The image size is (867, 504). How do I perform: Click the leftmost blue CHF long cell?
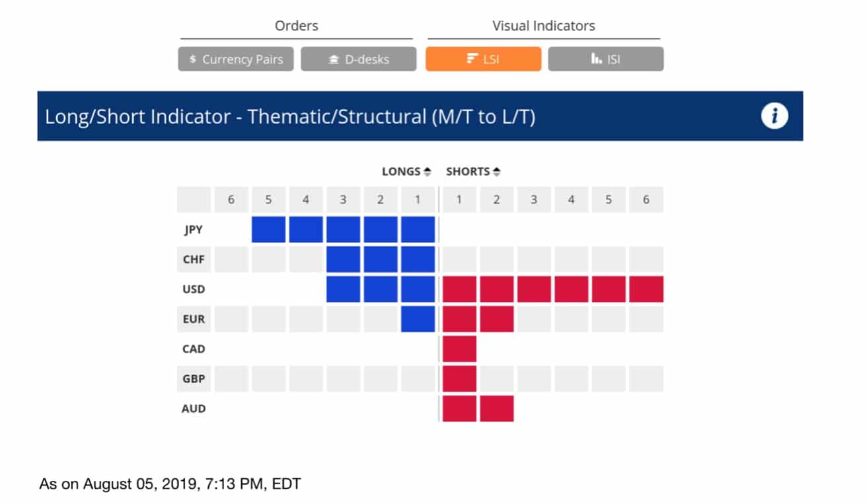pyautogui.click(x=343, y=260)
